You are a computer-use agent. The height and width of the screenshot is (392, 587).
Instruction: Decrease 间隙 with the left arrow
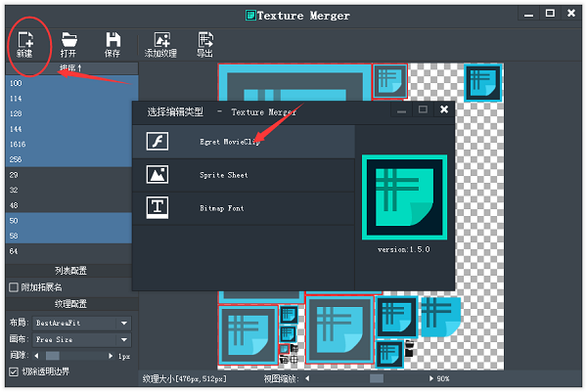click(x=36, y=356)
